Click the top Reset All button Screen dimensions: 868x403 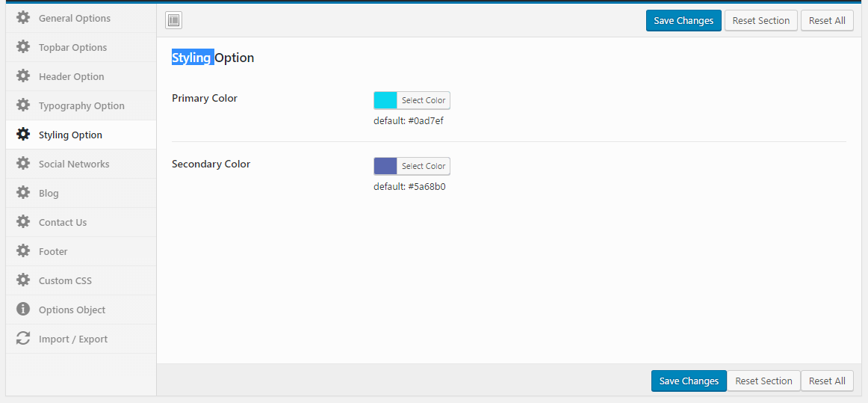point(827,21)
